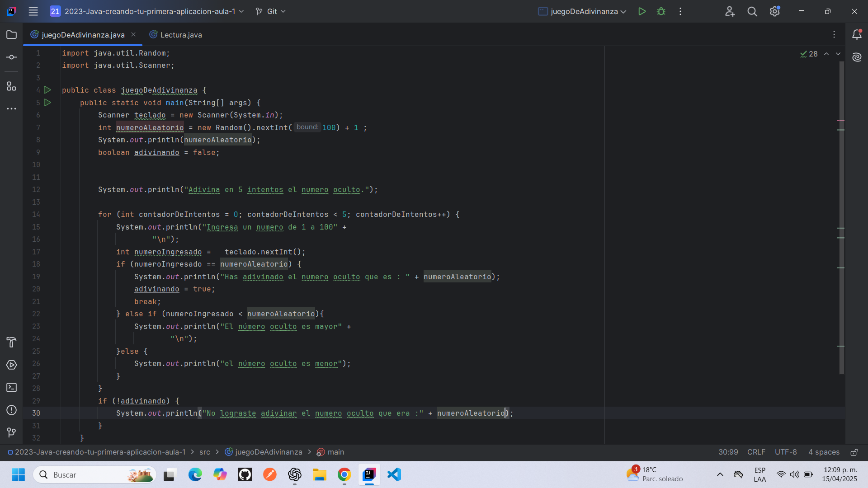Open the Git branch tool window
868x488 pixels.
pos(12,433)
